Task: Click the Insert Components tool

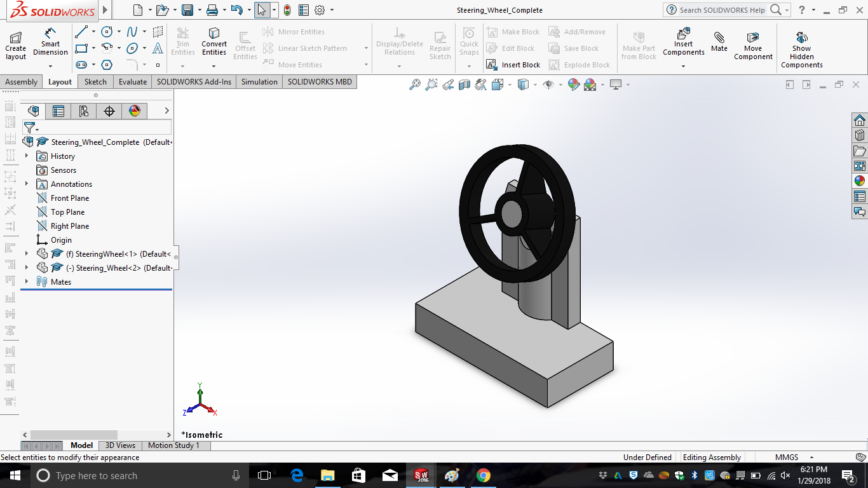Action: (x=684, y=41)
